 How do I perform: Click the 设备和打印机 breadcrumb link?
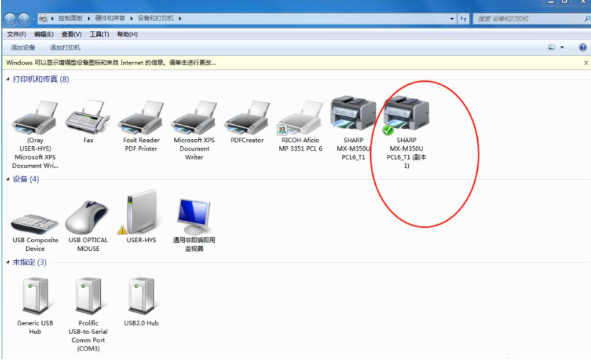tap(156, 18)
